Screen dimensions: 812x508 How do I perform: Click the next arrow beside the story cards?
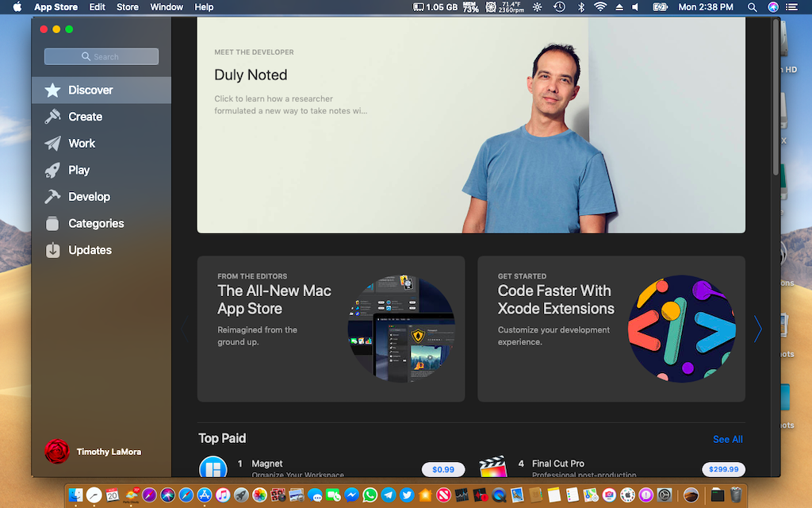pos(757,329)
